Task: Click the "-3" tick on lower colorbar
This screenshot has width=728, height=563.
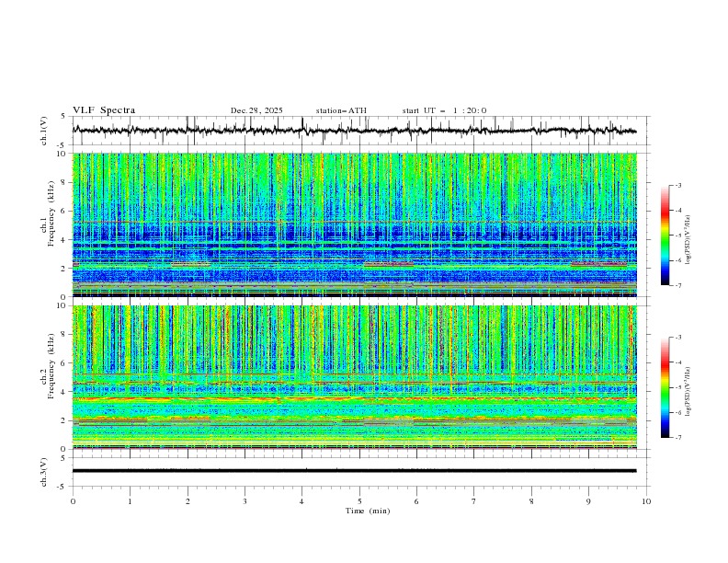Action: 677,338
